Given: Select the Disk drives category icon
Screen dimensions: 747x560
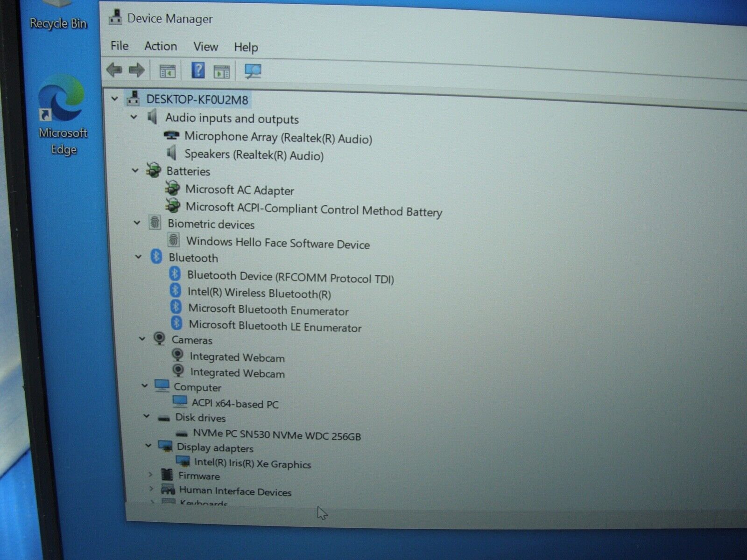Looking at the screenshot, I should point(164,418).
